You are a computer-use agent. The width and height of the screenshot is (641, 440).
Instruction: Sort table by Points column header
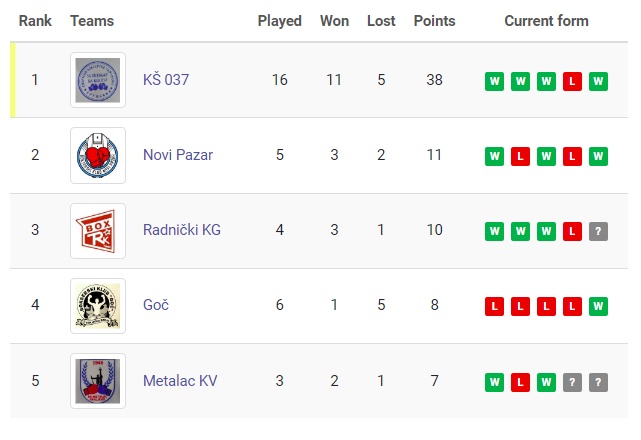pos(434,21)
